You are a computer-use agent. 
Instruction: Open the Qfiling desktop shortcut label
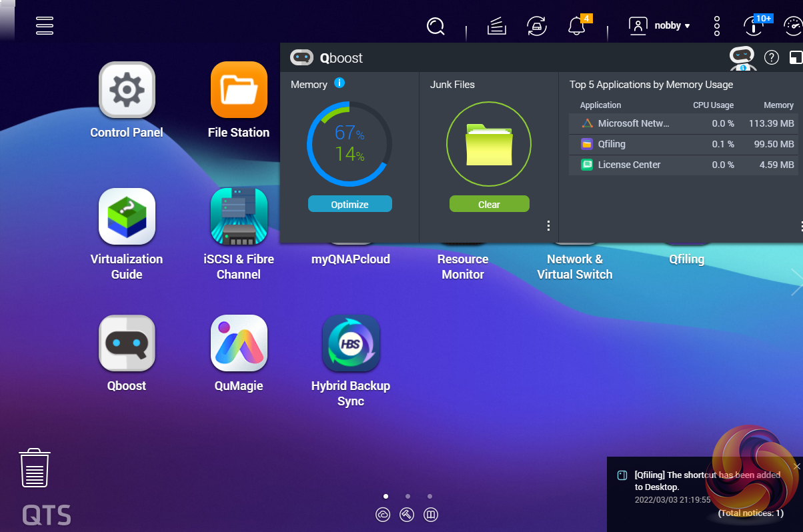click(x=687, y=259)
